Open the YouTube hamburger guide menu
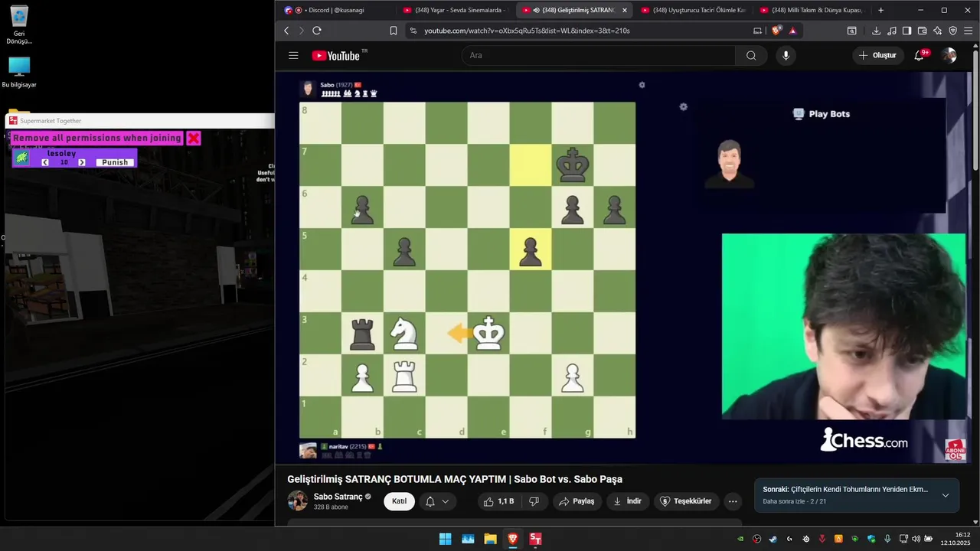980x551 pixels. 293,55
